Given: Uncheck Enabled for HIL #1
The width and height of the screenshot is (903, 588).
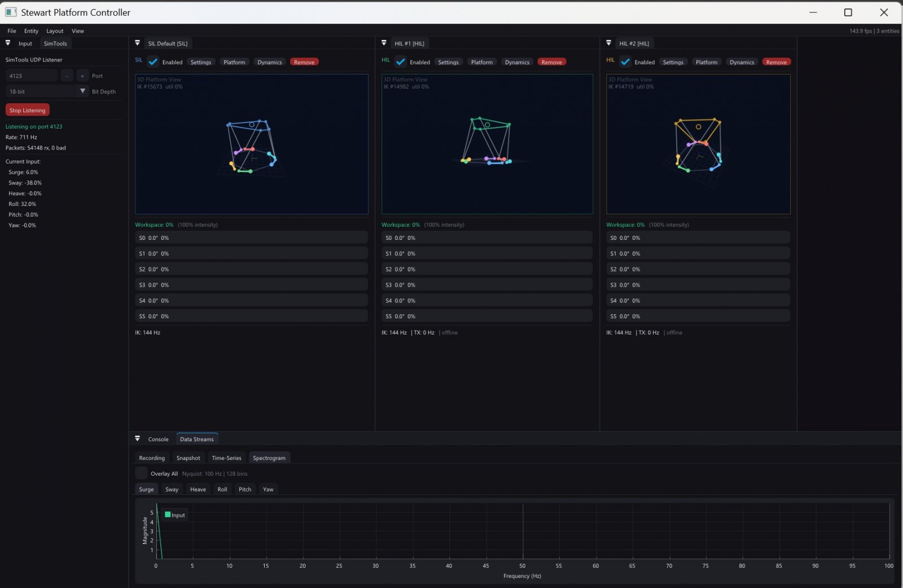Looking at the screenshot, I should tap(401, 62).
